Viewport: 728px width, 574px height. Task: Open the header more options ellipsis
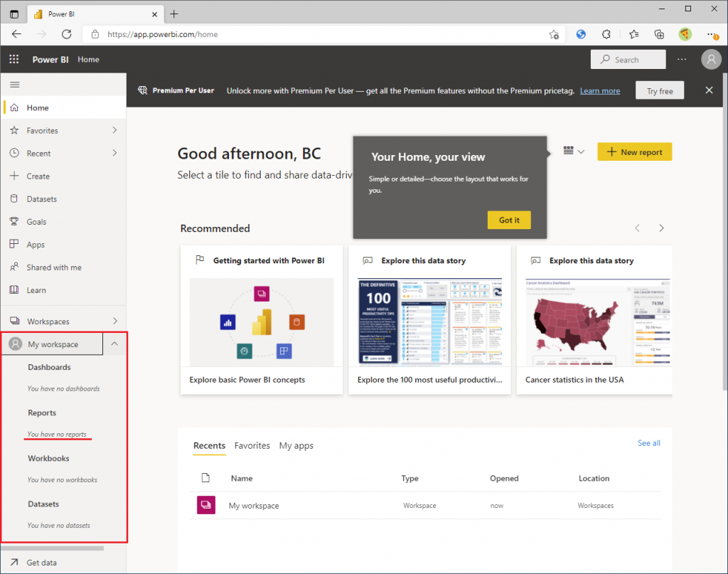[x=682, y=60]
